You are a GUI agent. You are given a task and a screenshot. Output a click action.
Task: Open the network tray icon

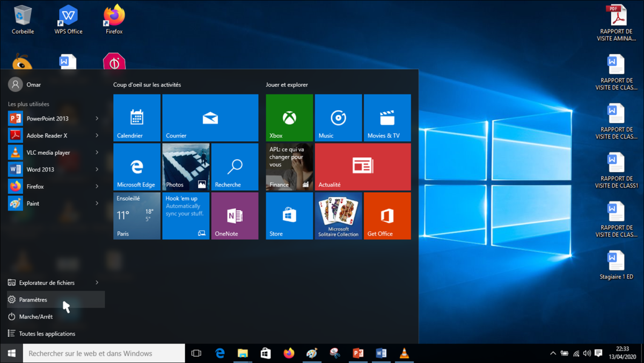(576, 353)
